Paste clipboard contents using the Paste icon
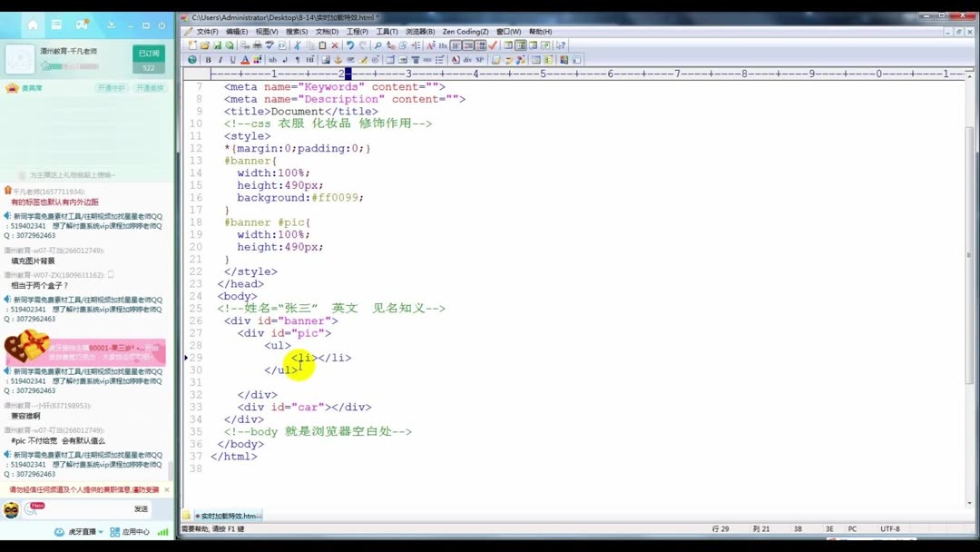Image resolution: width=980 pixels, height=552 pixels. [323, 45]
